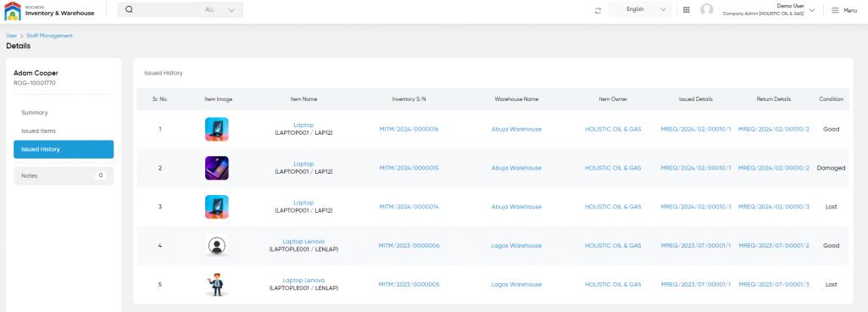Click the Notes count badge 0

point(100,175)
